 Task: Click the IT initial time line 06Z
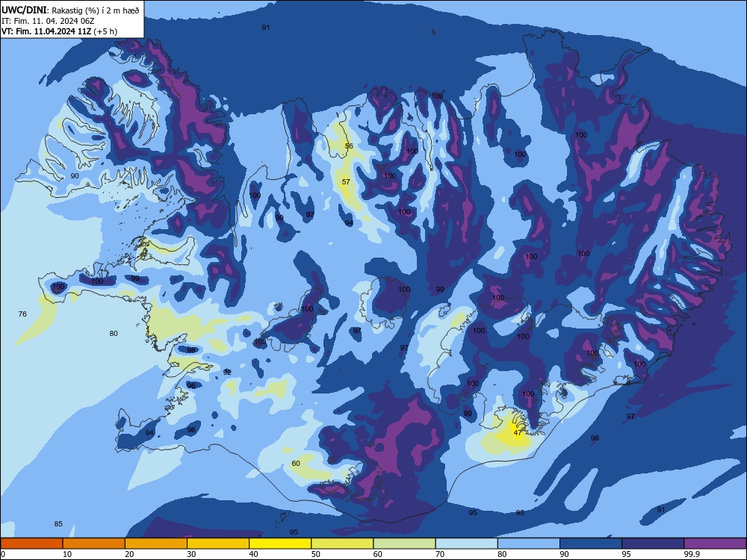tap(48, 21)
